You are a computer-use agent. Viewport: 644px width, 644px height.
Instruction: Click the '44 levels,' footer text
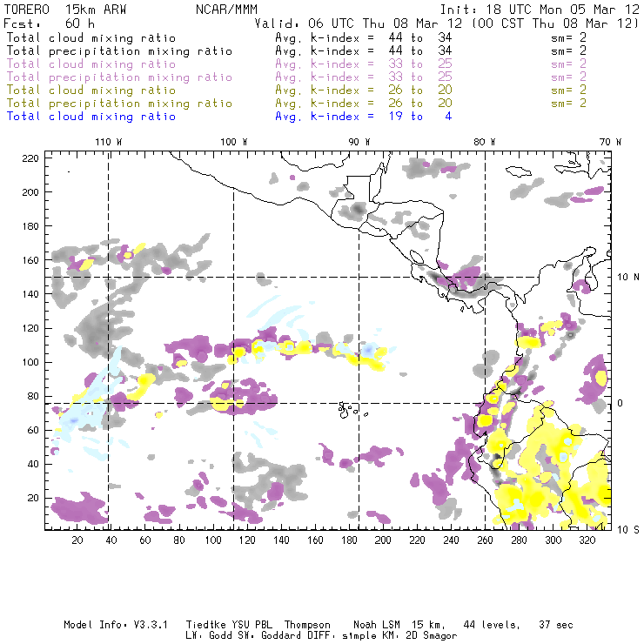point(492,625)
